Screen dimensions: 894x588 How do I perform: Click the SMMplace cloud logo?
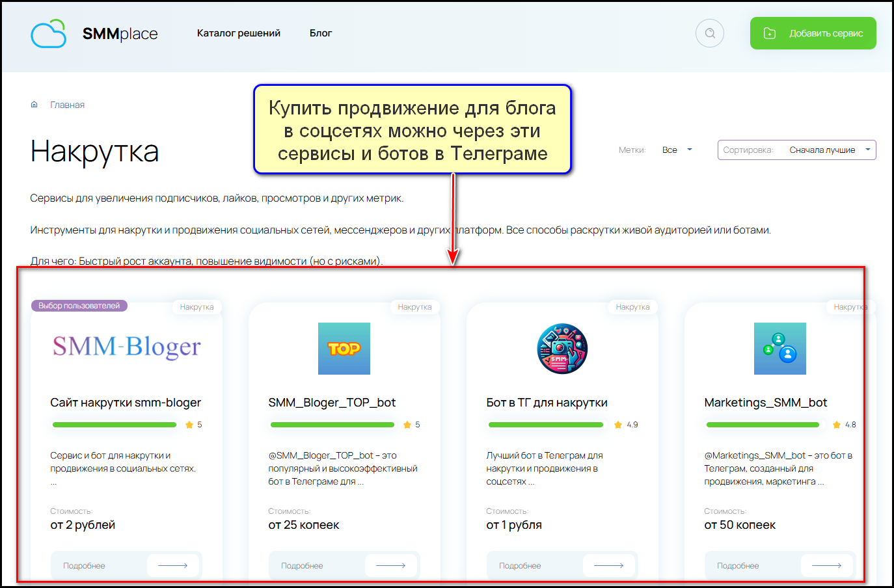[x=49, y=33]
